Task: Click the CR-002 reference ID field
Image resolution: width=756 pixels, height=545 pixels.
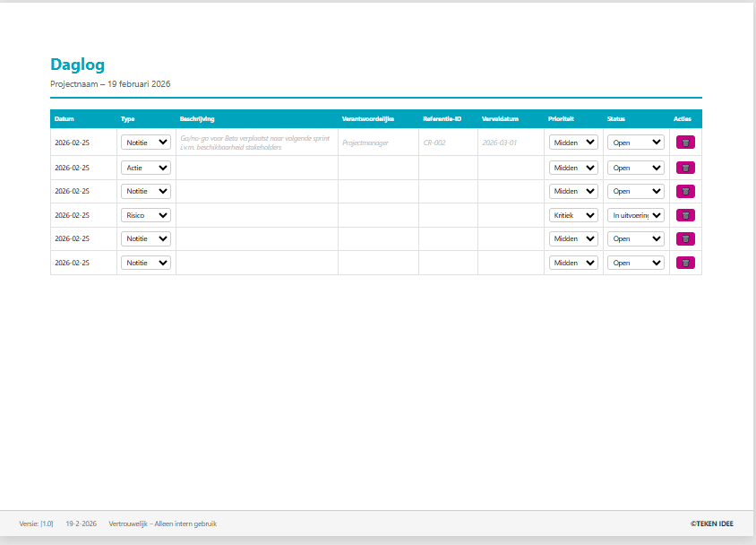Action: tap(448, 143)
